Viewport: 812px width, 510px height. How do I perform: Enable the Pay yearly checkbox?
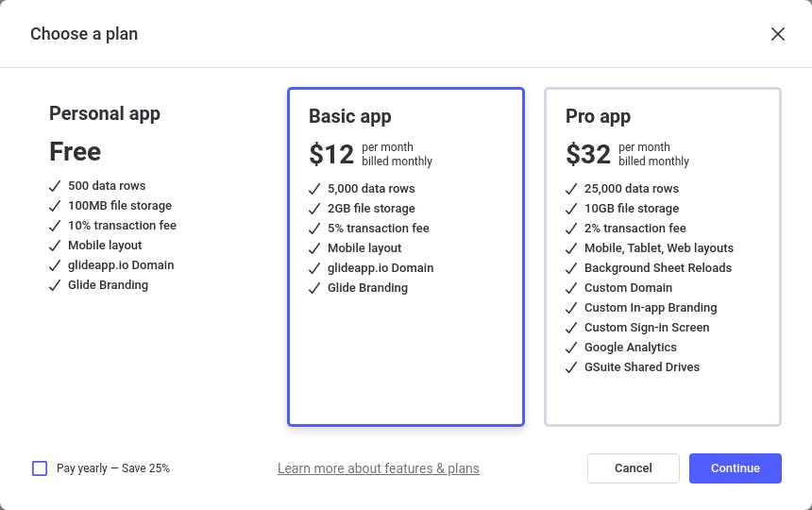[40, 468]
